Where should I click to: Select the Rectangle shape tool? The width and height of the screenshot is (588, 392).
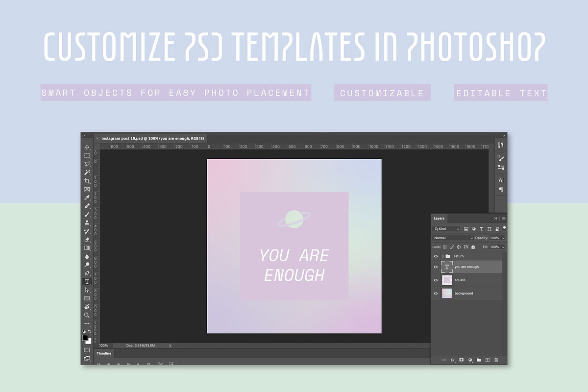pos(87,298)
